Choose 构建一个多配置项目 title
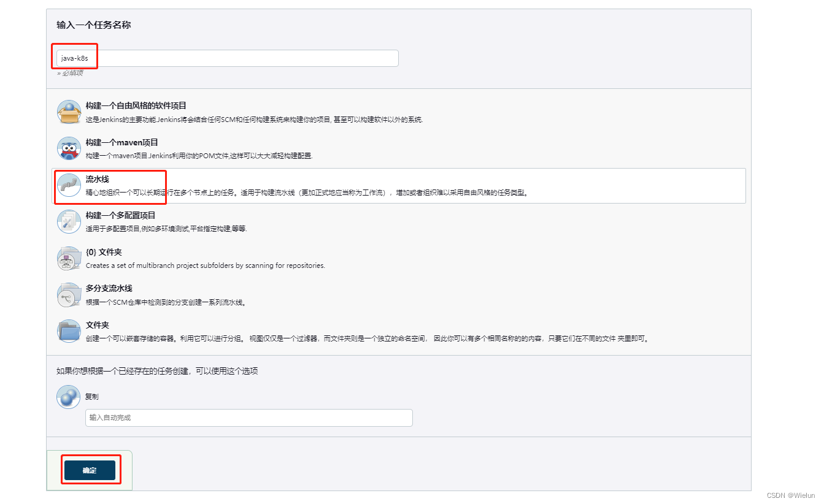Viewport: 824px width, 504px height. click(121, 215)
